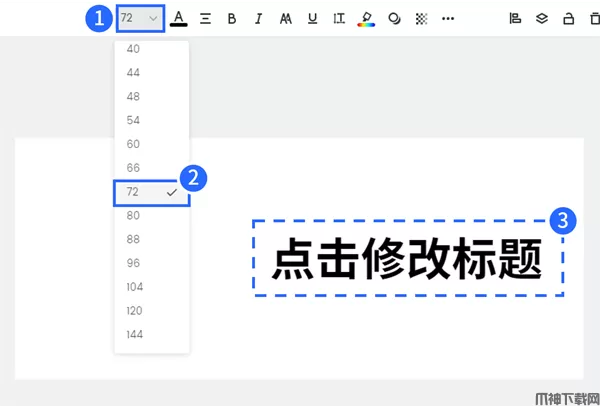
Task: Toggle underline formatting
Action: tap(313, 18)
